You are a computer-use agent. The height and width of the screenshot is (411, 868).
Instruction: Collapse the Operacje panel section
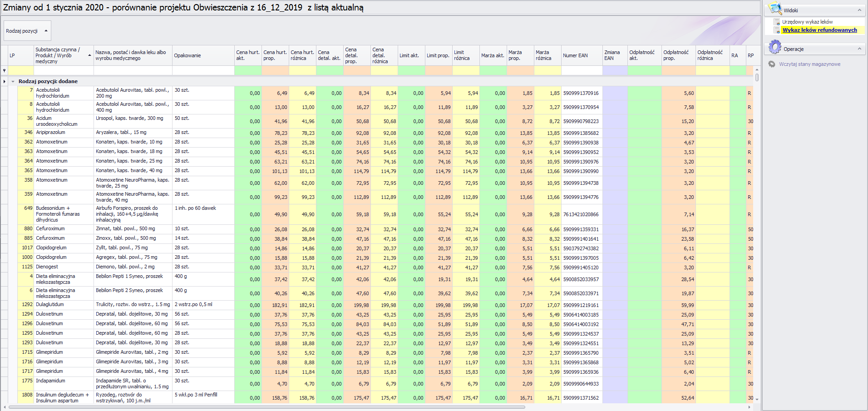(859, 49)
